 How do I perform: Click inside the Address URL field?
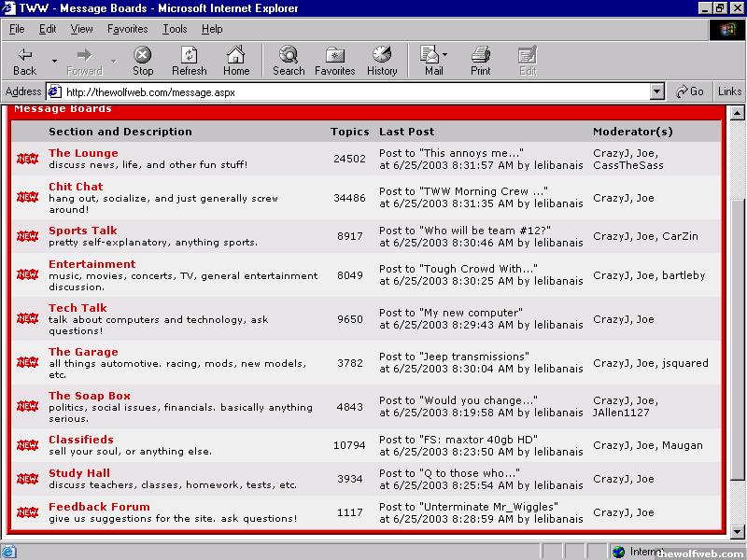pyautogui.click(x=355, y=91)
